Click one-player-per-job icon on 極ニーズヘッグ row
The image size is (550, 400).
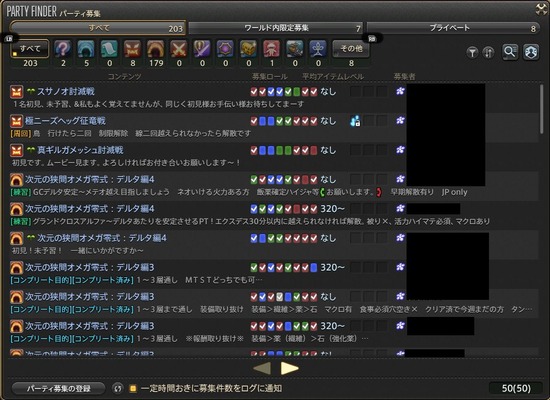click(x=355, y=121)
